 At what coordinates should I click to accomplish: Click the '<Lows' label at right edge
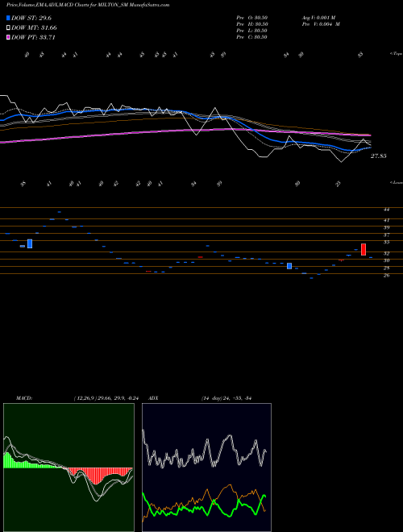pyautogui.click(x=396, y=182)
